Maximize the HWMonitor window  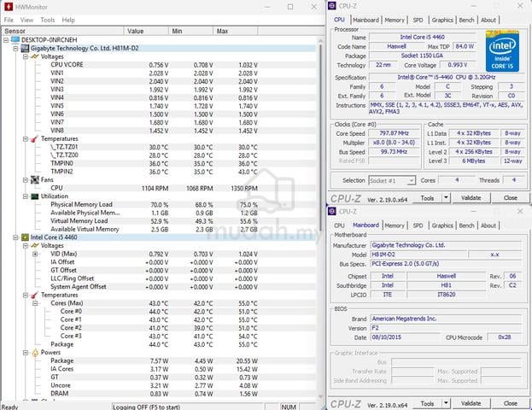(x=290, y=7)
